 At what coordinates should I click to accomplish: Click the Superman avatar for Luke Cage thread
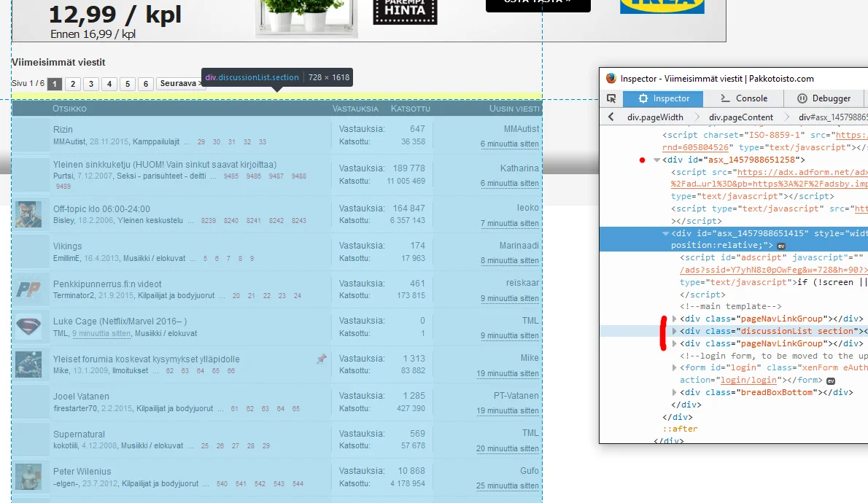tap(29, 326)
